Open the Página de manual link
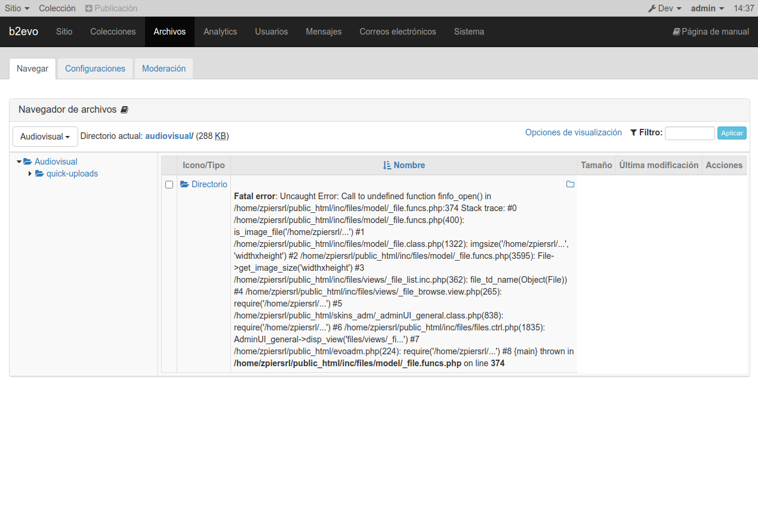Viewport: 758px width, 532px height. pyautogui.click(x=711, y=32)
